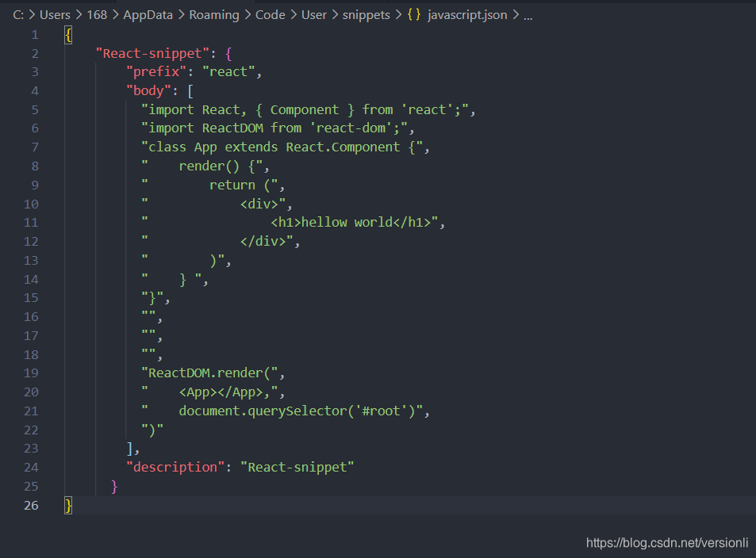Click the 'javascript.json' breadcrumb file name

(x=468, y=15)
